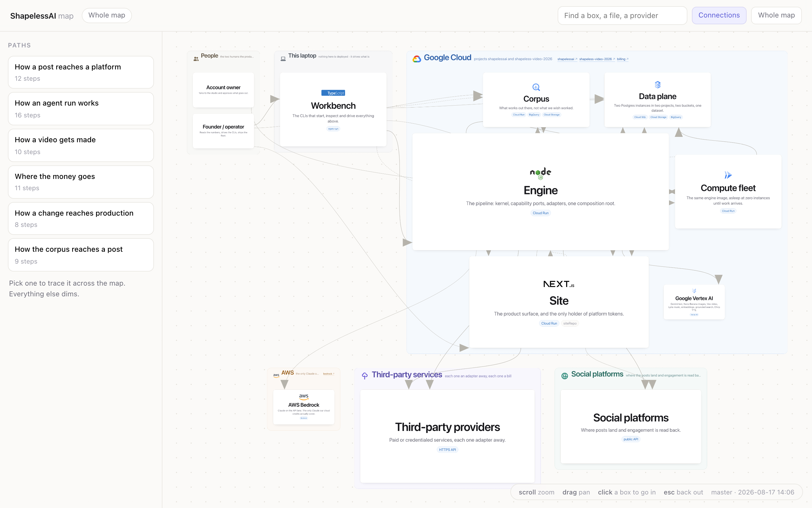Click the laptop icon beside This laptop

coord(283,58)
